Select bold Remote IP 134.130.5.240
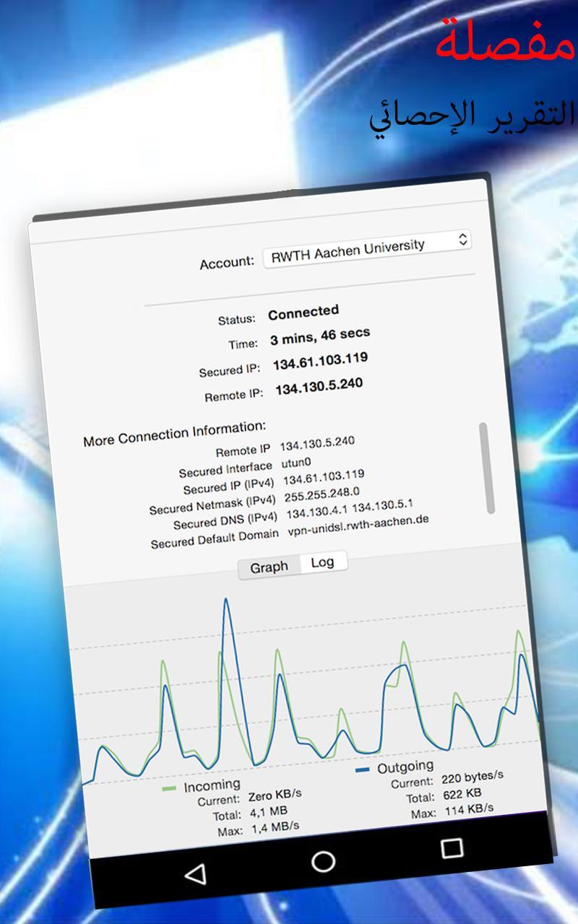578x924 pixels. pyautogui.click(x=319, y=387)
